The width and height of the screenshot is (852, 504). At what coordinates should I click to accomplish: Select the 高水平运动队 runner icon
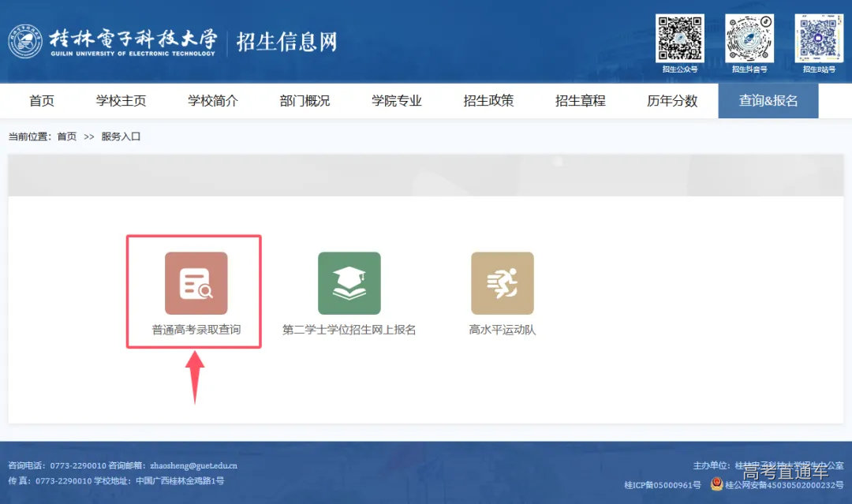point(503,282)
